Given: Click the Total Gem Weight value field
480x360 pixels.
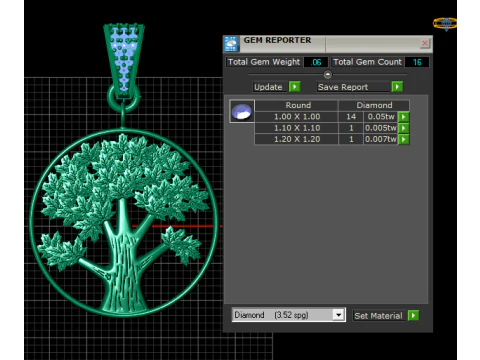Looking at the screenshot, I should coord(316,62).
